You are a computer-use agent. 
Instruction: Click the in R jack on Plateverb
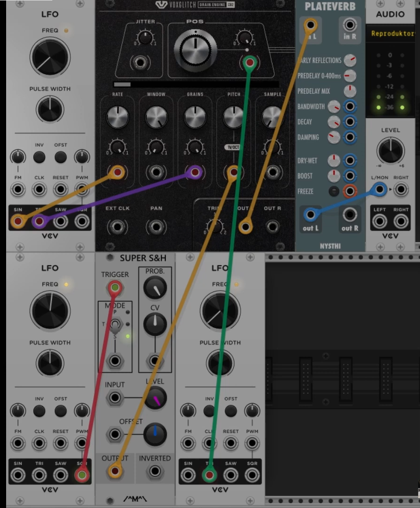click(350, 25)
